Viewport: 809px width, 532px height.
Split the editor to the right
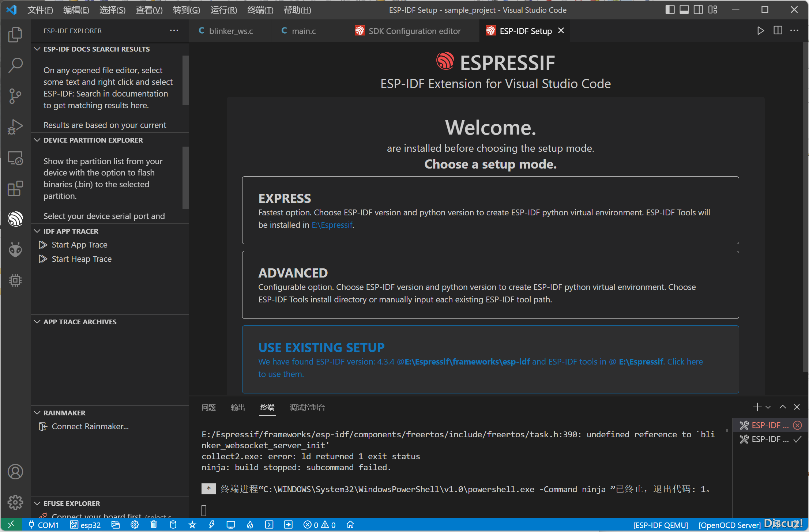tap(778, 31)
